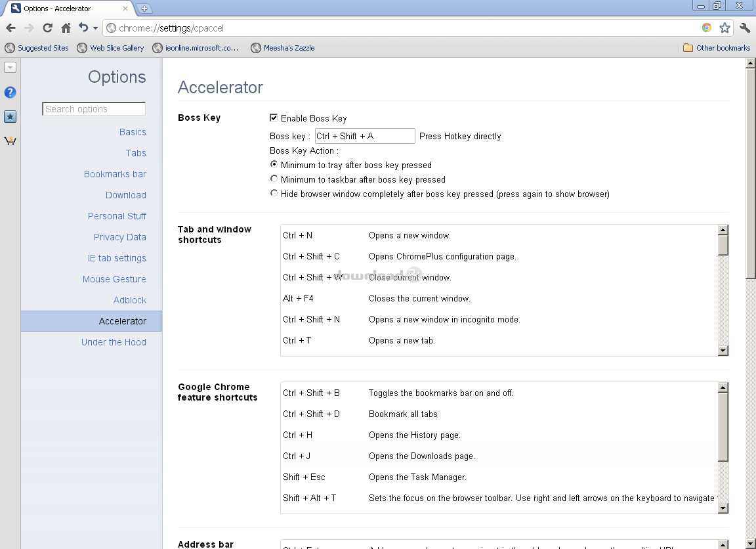Image resolution: width=756 pixels, height=549 pixels.
Task: Click the Ctrl + N shortcut row
Action: [499, 235]
